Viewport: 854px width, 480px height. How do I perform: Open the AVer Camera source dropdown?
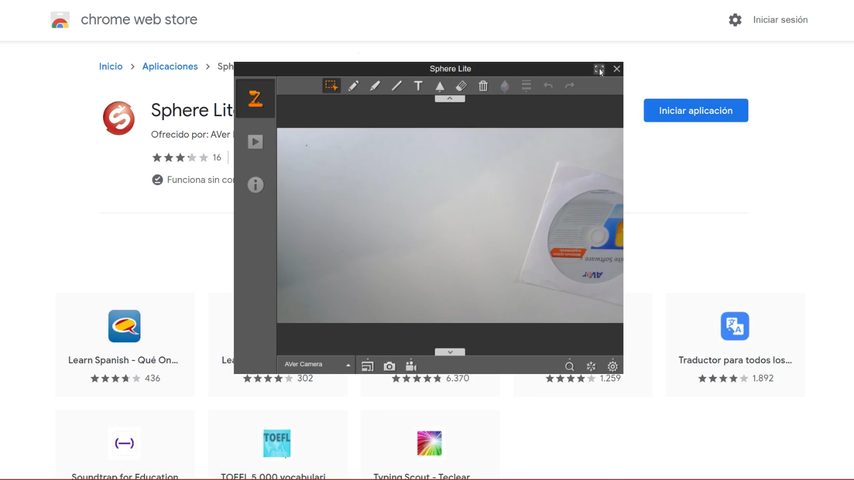(x=316, y=364)
